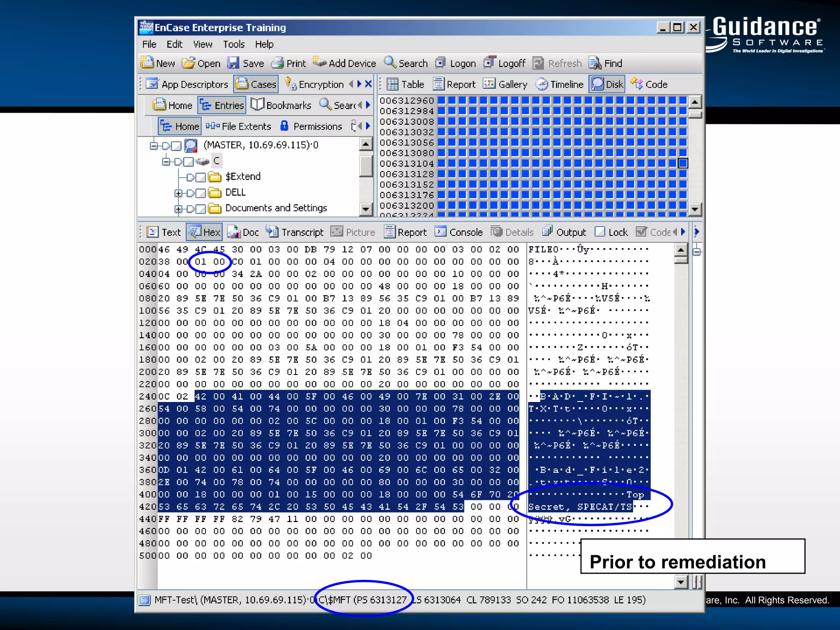Click the hex view scrollbar thumb
This screenshot has width=840, height=630.
coord(681,260)
